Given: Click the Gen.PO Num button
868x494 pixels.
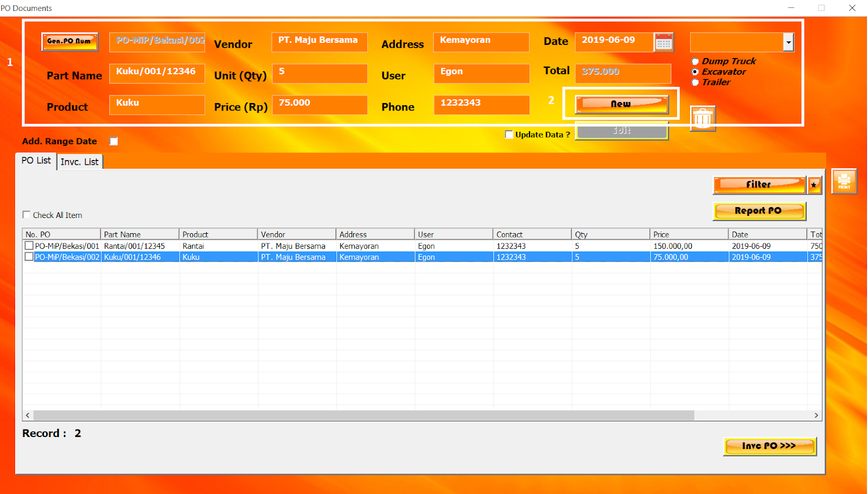Looking at the screenshot, I should (69, 41).
